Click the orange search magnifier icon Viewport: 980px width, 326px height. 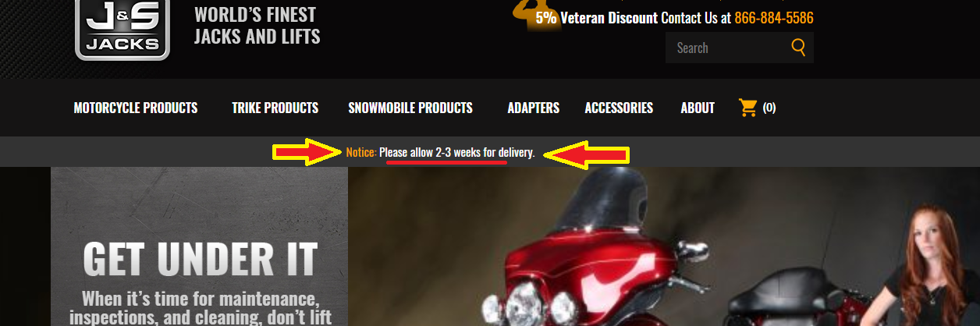[798, 48]
